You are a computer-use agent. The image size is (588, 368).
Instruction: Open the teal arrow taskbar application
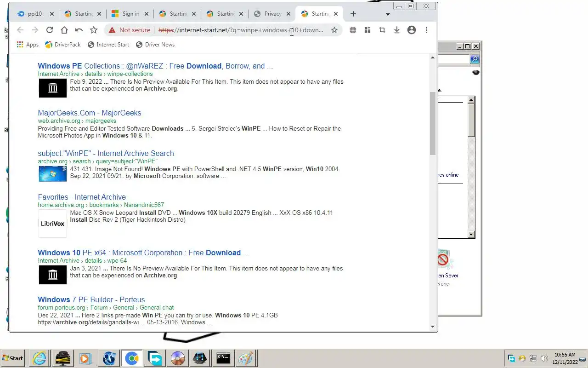(155, 358)
